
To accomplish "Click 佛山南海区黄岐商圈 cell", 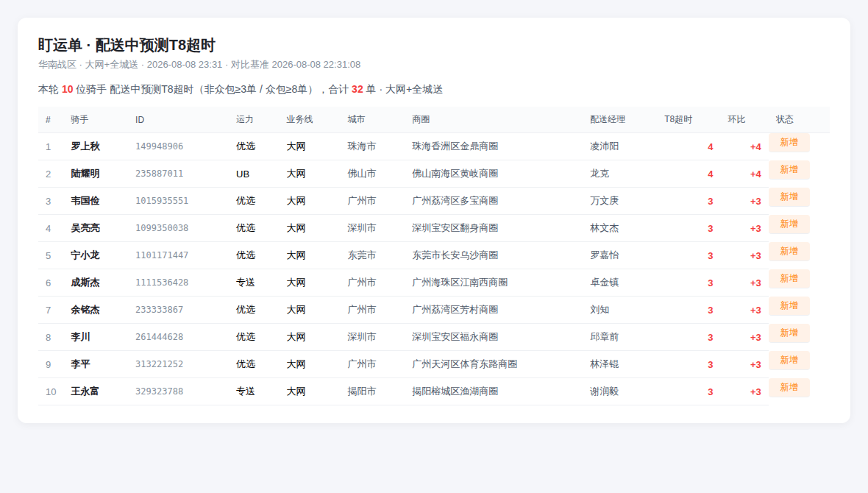I will click(455, 174).
